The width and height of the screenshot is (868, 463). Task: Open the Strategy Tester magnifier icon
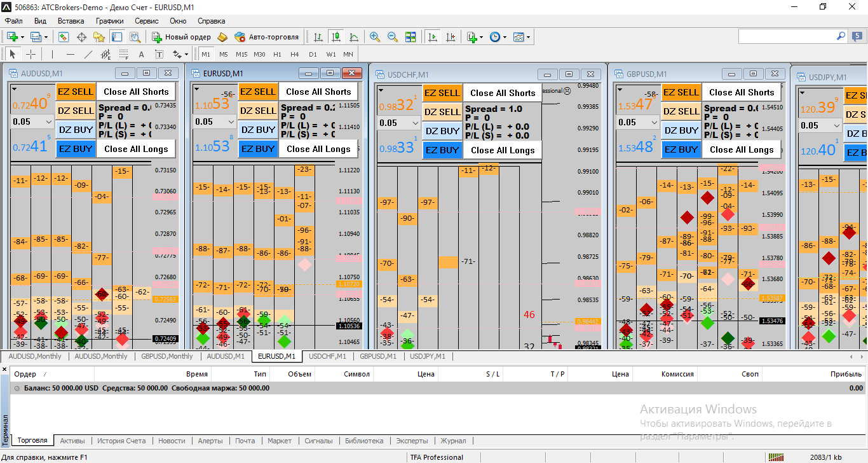pos(135,37)
